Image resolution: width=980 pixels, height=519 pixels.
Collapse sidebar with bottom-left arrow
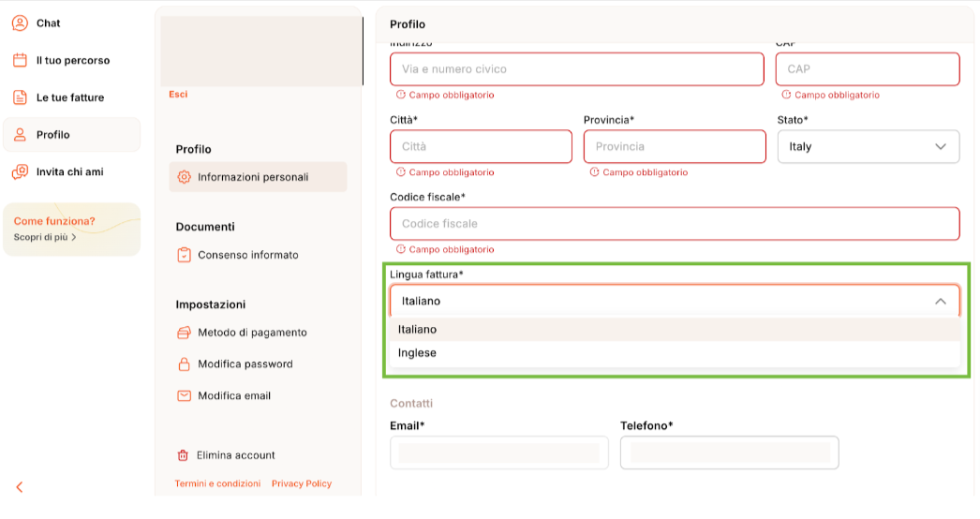20,487
